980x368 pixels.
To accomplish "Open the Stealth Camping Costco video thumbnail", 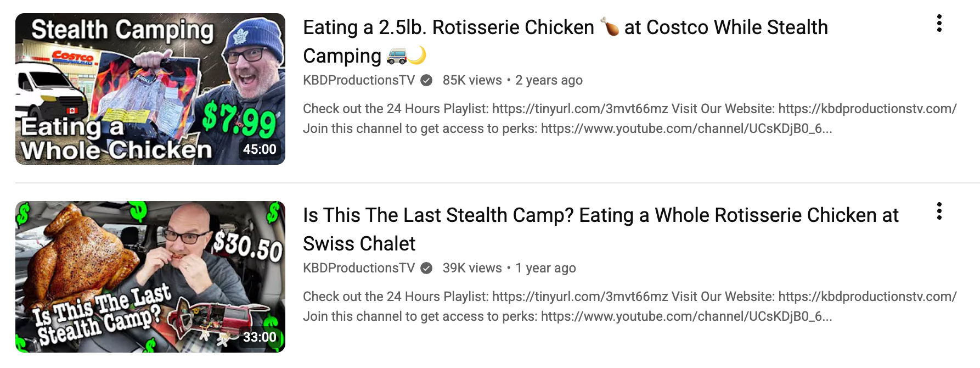I will pos(150,88).
